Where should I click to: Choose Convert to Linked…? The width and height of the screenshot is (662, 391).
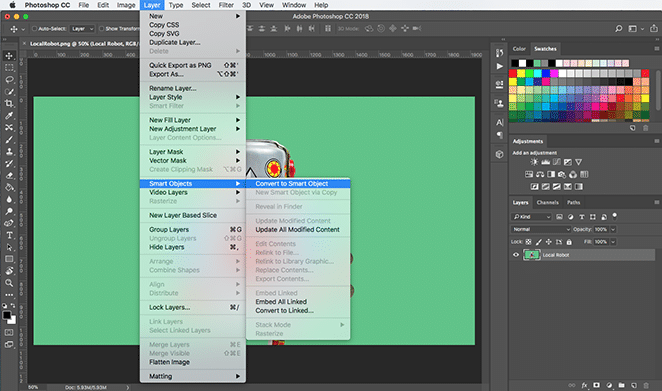point(298,310)
